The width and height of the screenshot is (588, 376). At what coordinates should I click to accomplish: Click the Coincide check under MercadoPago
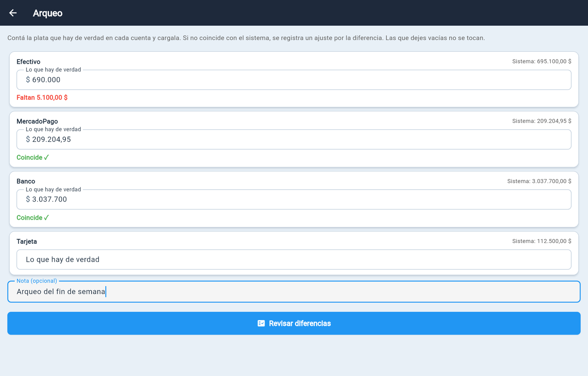33,157
